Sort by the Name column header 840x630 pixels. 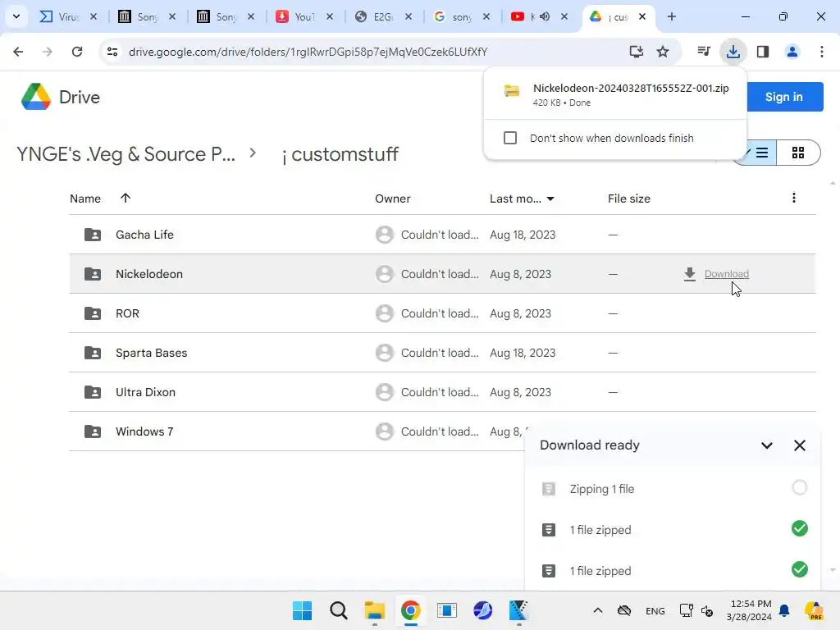click(85, 199)
